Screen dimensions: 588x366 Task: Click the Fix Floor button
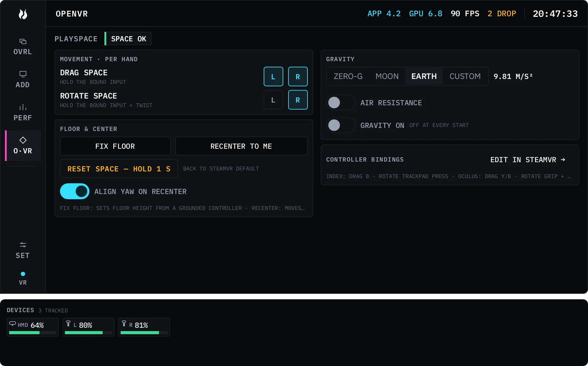tap(115, 146)
